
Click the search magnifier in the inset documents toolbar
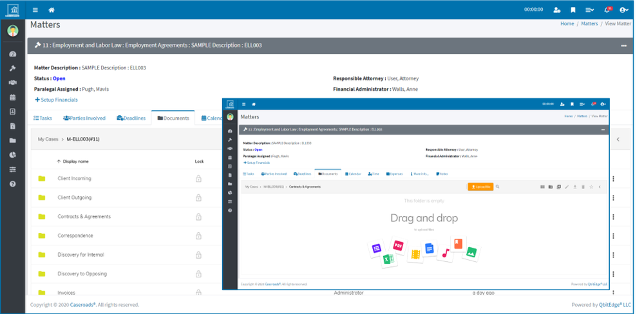pos(497,187)
